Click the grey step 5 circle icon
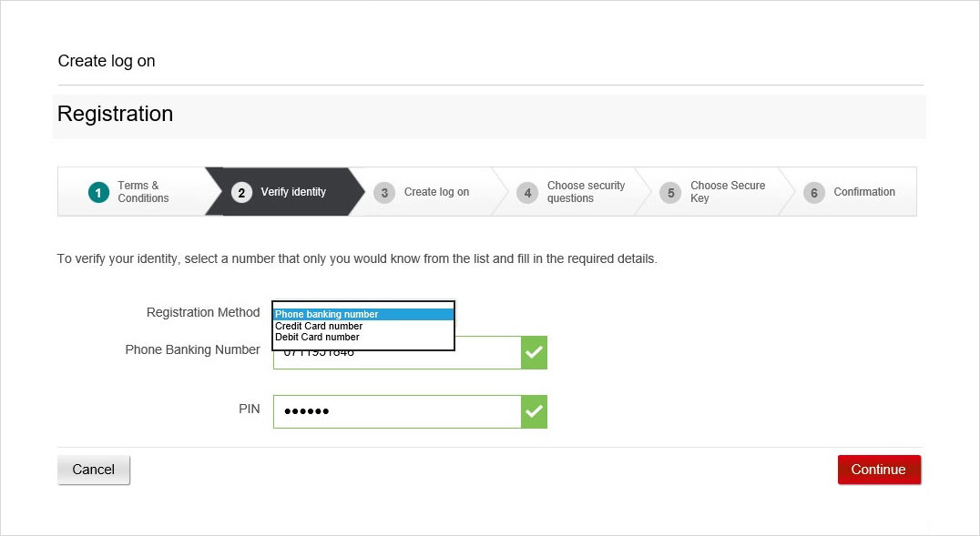Screen dimensions: 980x536 coord(670,192)
